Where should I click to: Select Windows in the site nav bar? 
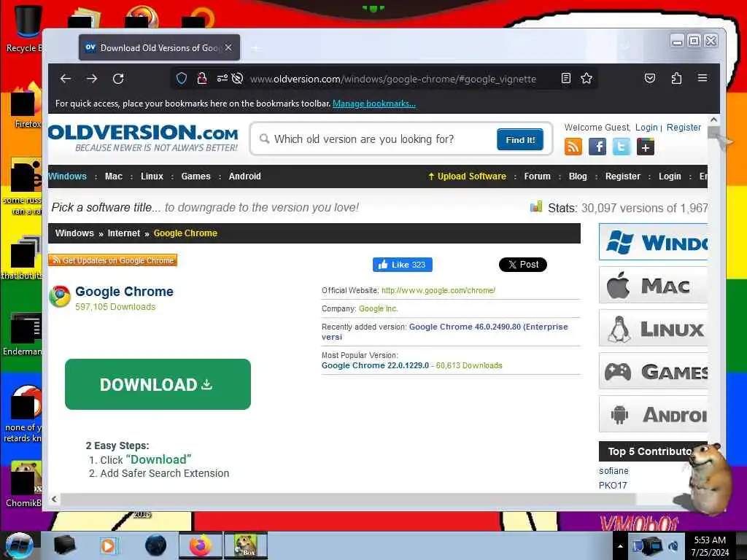point(67,176)
